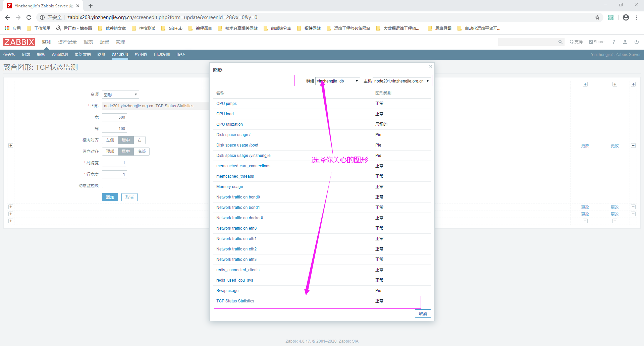Viewport: 644px width, 346px height.
Task: Set vertical alignment to 底部
Action: (142, 152)
